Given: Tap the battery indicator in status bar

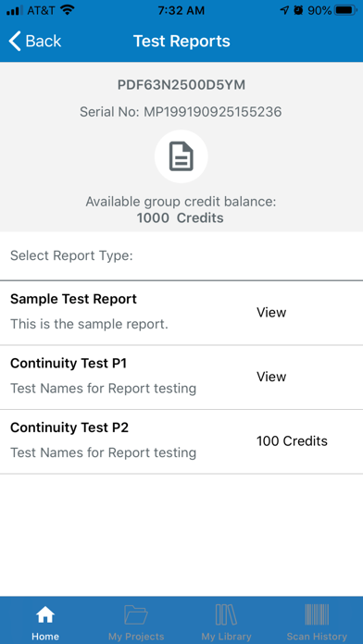Looking at the screenshot, I should pyautogui.click(x=346, y=10).
